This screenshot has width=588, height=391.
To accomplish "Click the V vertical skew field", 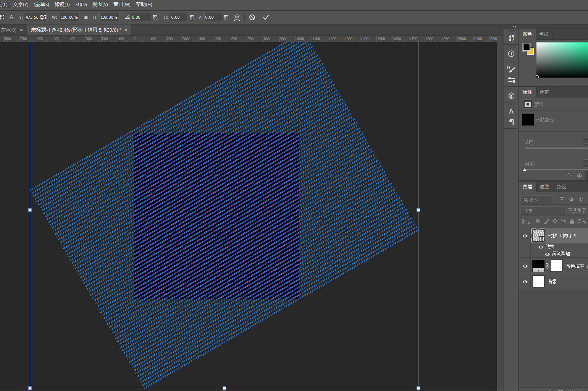I will coord(213,17).
